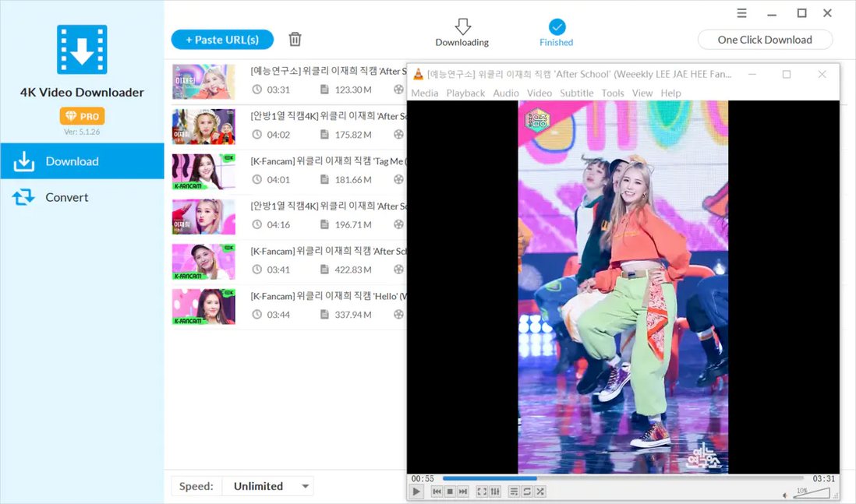The width and height of the screenshot is (856, 504).
Task: Click the film reel icon next to 175.82 M
Action: pos(399,135)
